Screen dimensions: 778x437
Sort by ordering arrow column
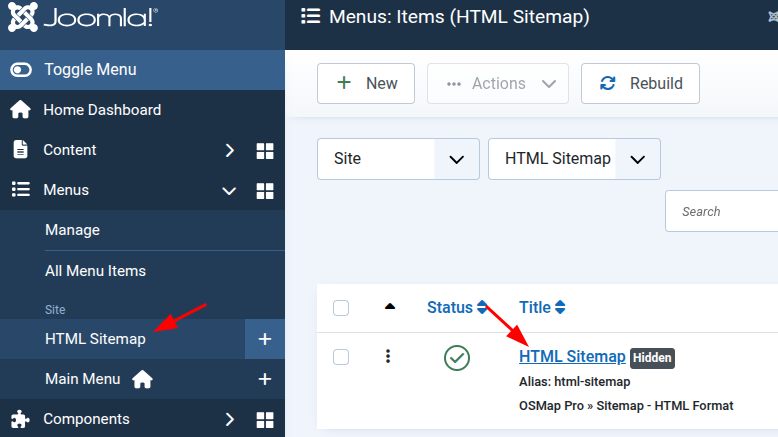coord(390,307)
